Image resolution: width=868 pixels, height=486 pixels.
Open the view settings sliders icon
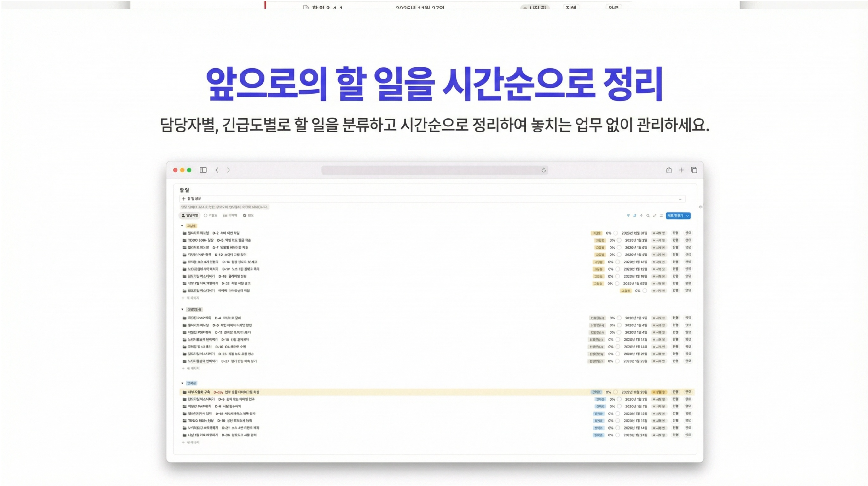point(661,215)
